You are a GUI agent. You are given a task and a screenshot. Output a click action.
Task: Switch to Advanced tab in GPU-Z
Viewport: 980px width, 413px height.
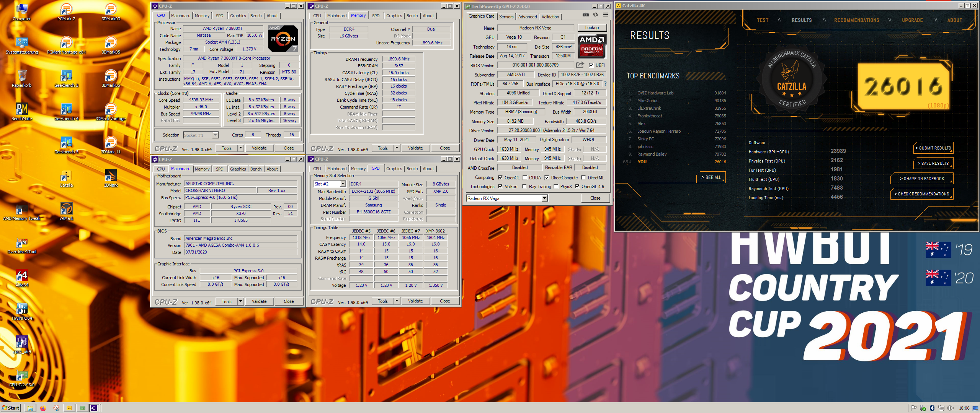(x=527, y=17)
